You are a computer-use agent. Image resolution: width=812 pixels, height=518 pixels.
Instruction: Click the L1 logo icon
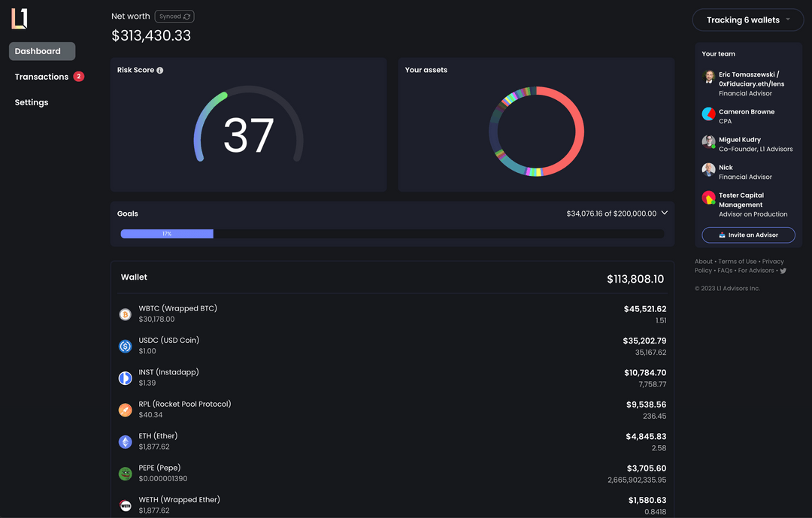[x=20, y=19]
